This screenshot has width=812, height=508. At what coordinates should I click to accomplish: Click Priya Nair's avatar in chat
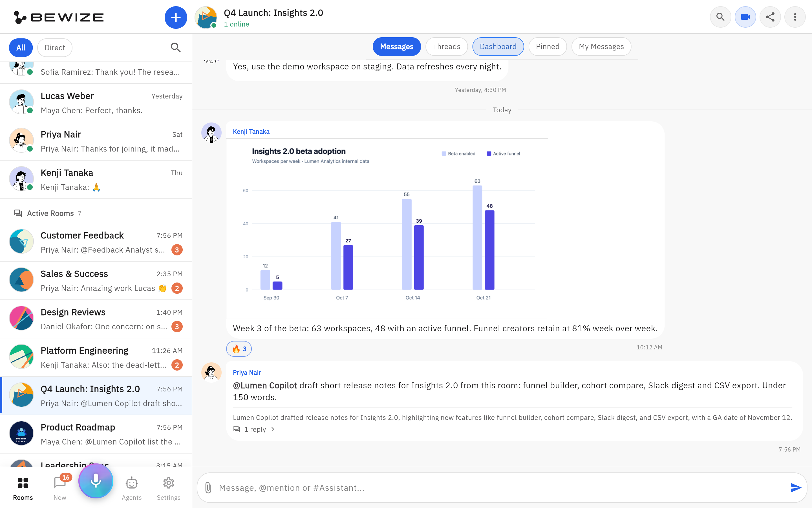pyautogui.click(x=211, y=372)
